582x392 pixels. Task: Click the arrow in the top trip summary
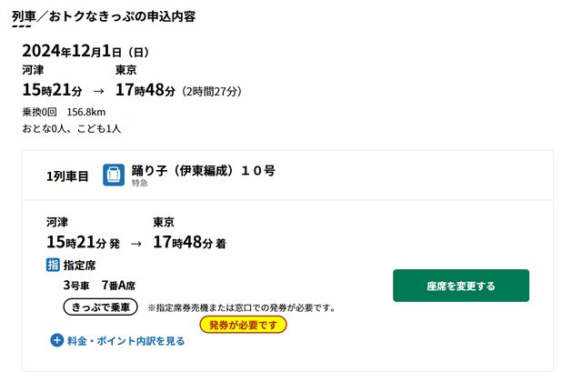[x=99, y=92]
